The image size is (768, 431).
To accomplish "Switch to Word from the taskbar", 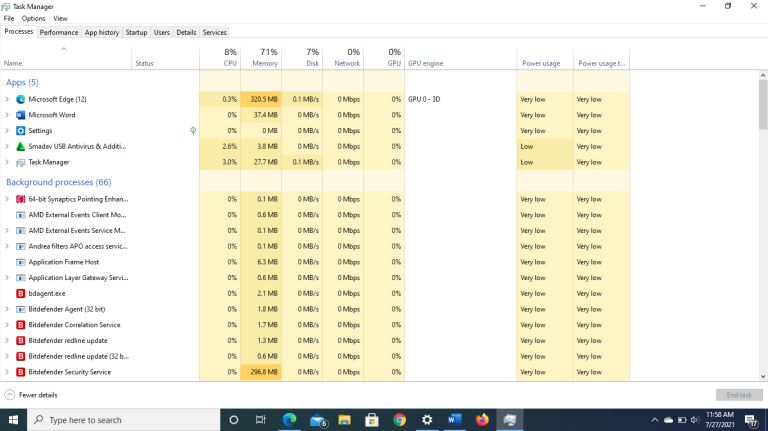I will [455, 420].
